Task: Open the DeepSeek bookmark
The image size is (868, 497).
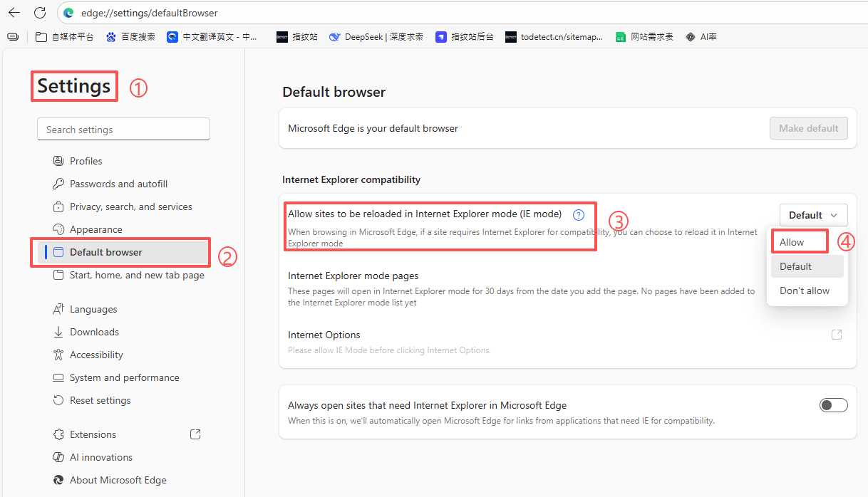Action: [376, 36]
